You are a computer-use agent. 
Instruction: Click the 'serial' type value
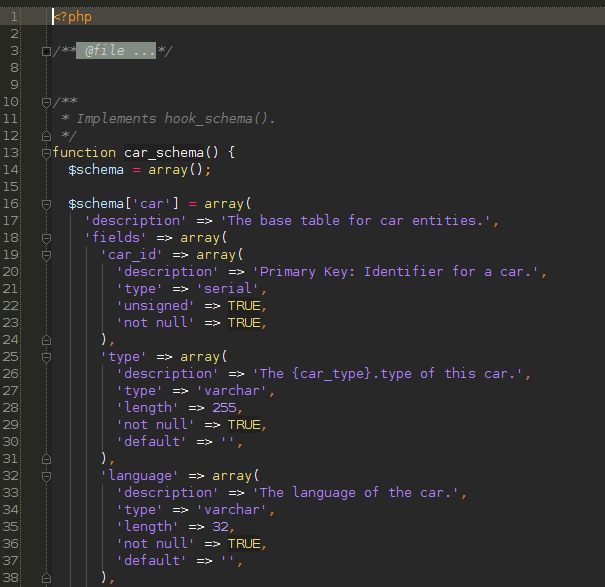[x=227, y=289]
